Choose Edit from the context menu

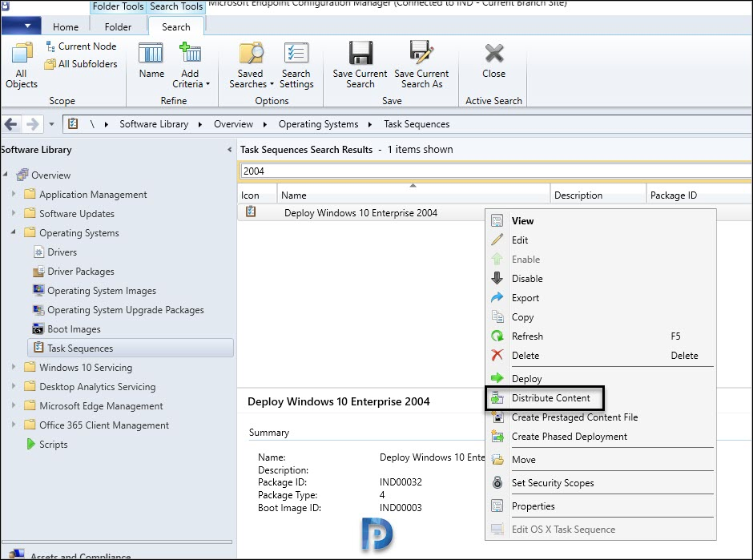click(x=600, y=240)
